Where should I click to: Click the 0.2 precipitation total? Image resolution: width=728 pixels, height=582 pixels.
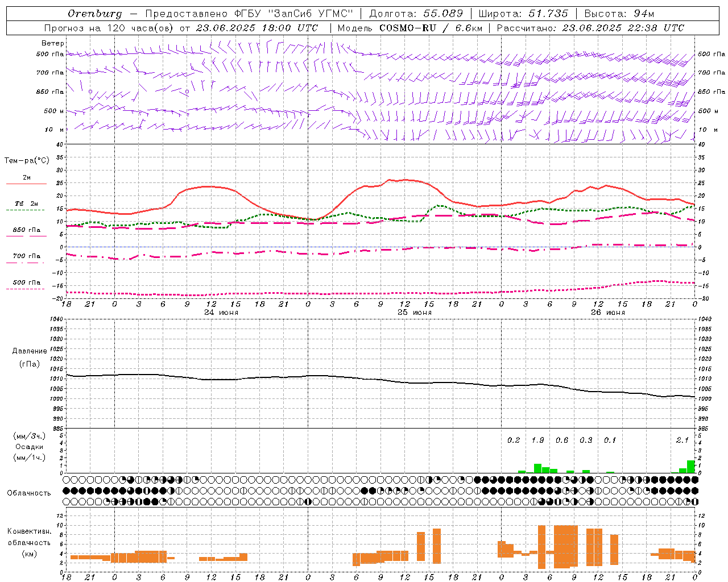(514, 440)
